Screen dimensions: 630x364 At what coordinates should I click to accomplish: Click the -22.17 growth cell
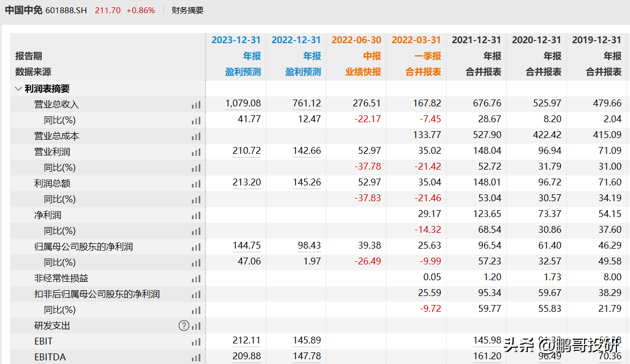click(x=367, y=119)
